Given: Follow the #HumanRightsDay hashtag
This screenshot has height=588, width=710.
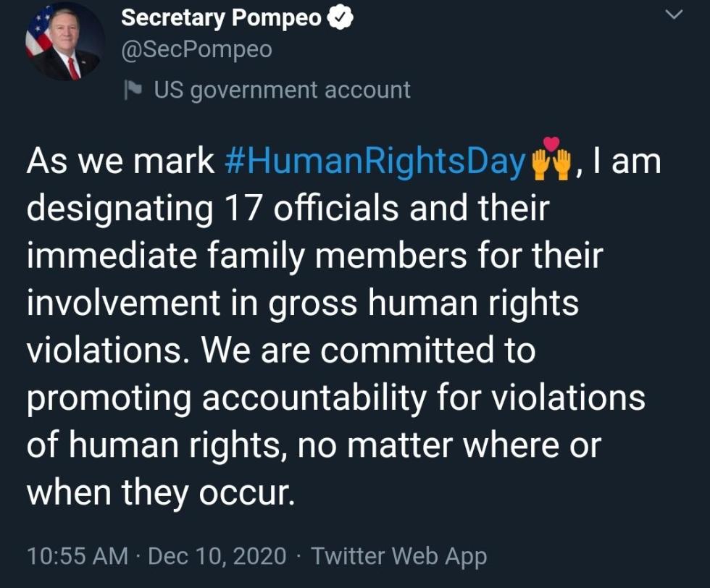Looking at the screenshot, I should click(375, 161).
